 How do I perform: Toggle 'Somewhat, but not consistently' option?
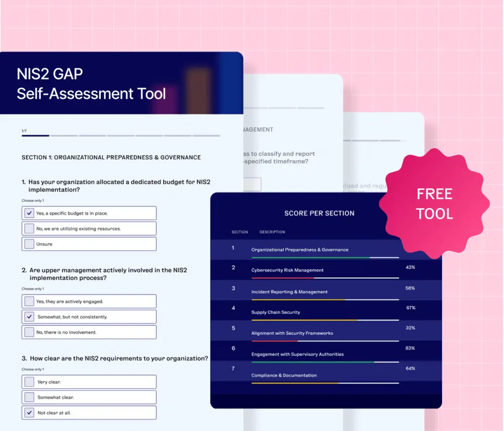coord(29,317)
